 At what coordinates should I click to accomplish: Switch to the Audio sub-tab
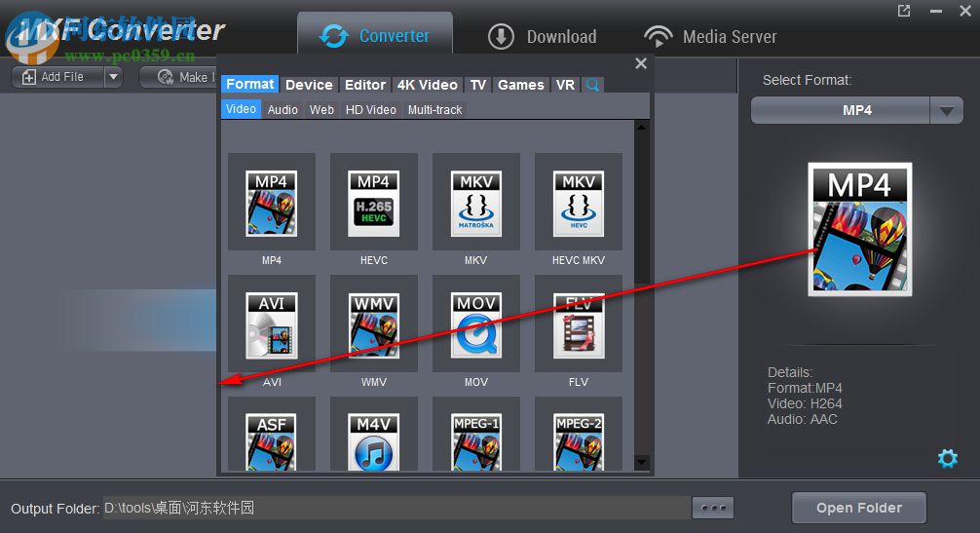(283, 109)
